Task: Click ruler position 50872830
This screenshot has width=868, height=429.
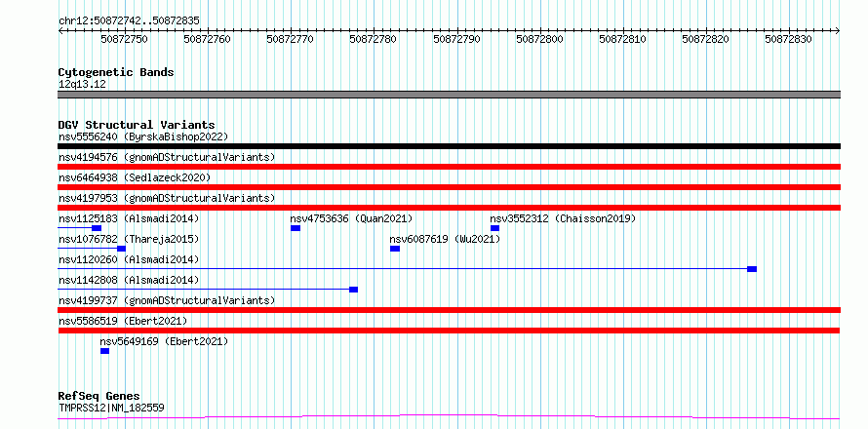Action: coord(789,39)
